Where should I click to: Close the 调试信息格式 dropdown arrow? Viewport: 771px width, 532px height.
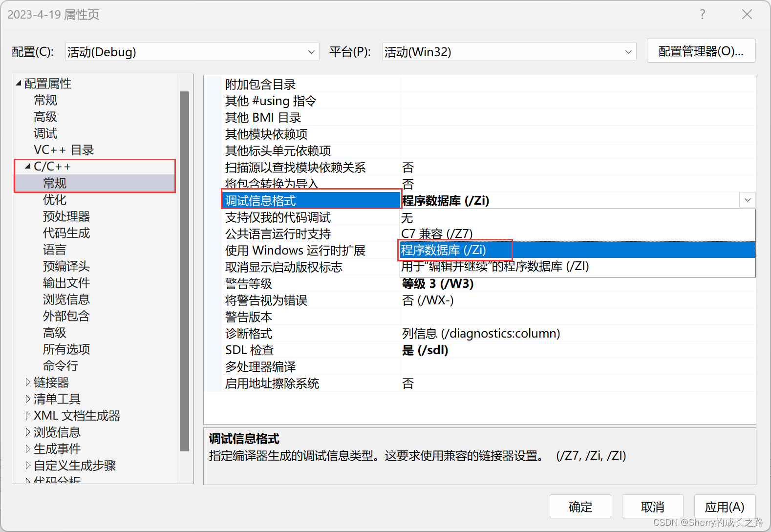coord(748,200)
